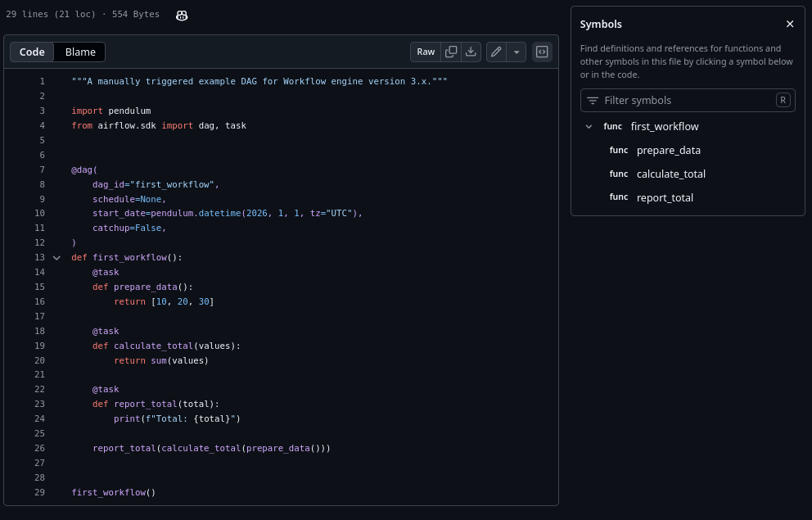Click the print statement on line 24
This screenshot has width=812, height=520.
coord(177,418)
